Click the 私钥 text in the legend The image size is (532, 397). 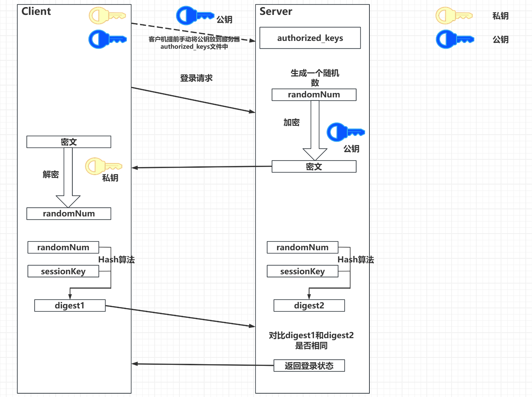501,16
